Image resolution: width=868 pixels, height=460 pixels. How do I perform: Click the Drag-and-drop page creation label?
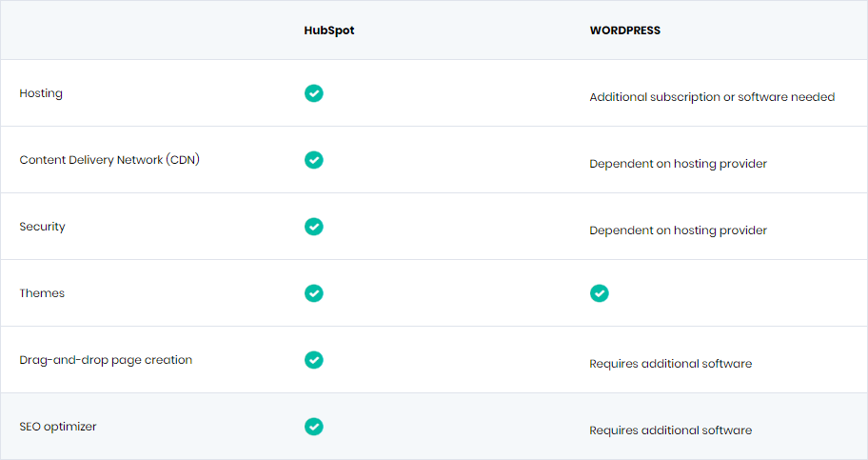(106, 360)
